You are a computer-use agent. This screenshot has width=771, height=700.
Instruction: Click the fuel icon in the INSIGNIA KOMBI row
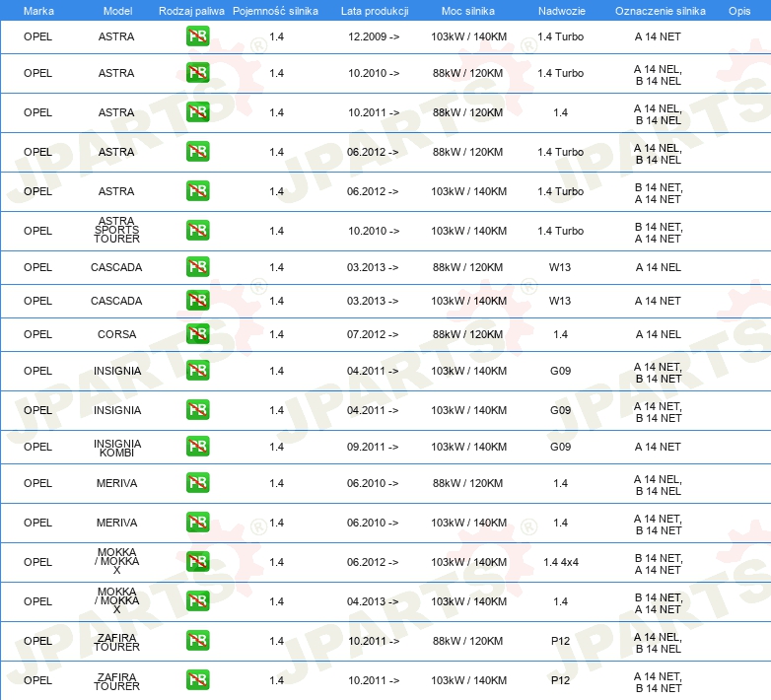point(197,447)
